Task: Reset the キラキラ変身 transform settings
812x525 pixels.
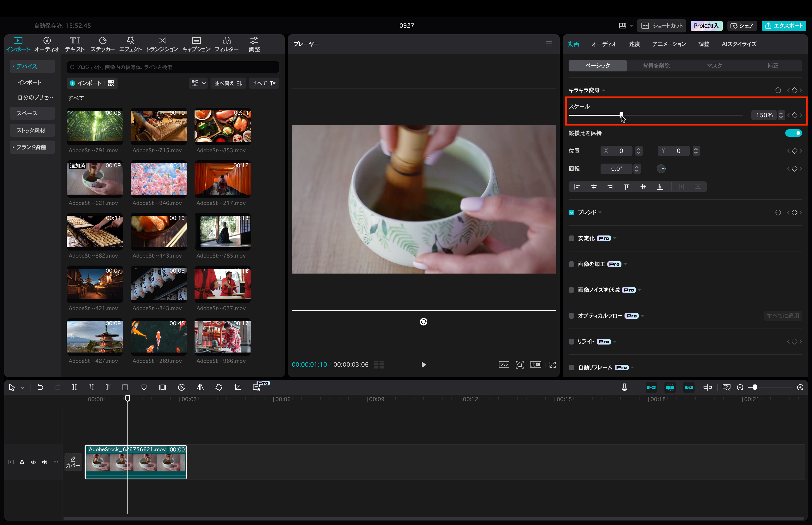Action: pos(778,90)
